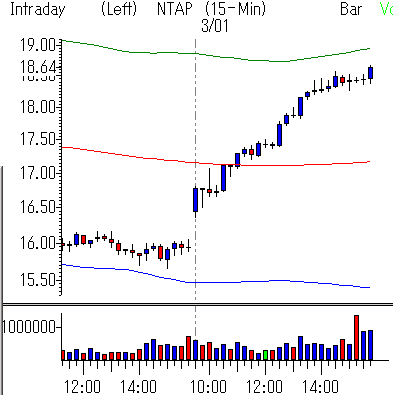Click the Bar chart type label

(351, 9)
